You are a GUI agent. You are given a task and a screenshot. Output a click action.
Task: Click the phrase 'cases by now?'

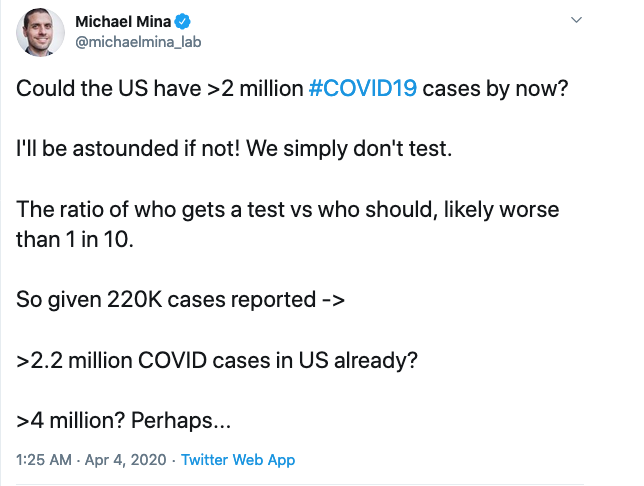pos(495,89)
